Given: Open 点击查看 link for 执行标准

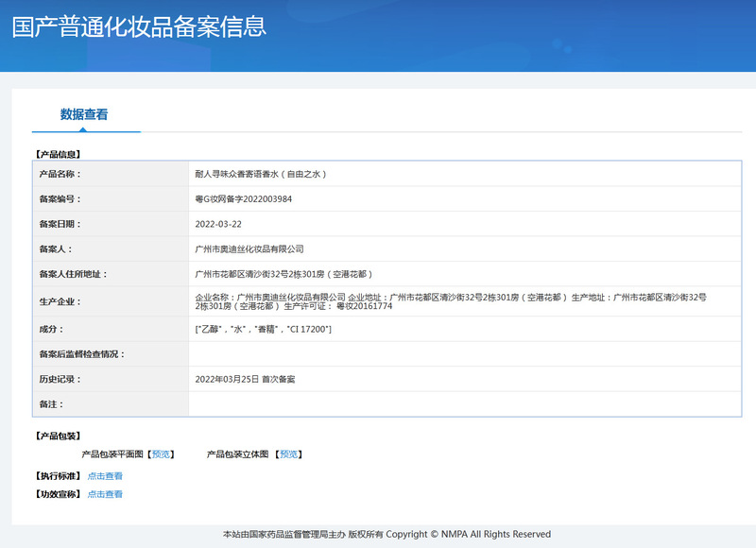Looking at the screenshot, I should tap(105, 476).
